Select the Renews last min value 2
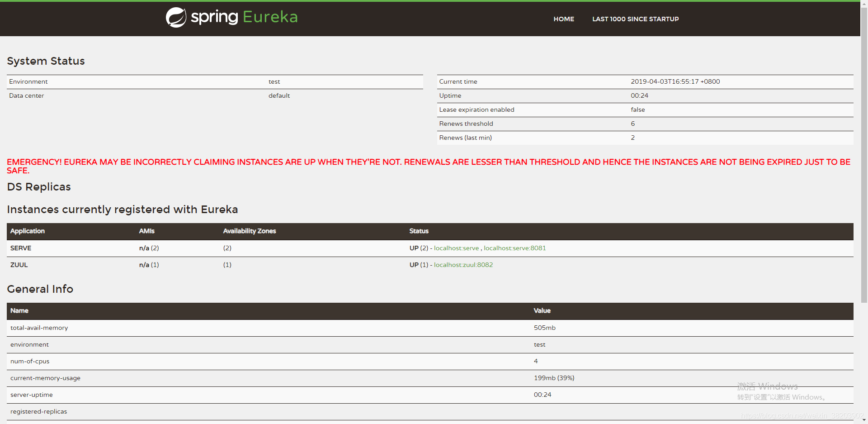Image resolution: width=868 pixels, height=424 pixels. [x=633, y=138]
